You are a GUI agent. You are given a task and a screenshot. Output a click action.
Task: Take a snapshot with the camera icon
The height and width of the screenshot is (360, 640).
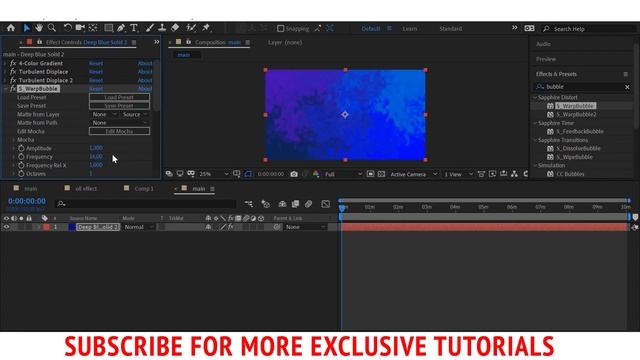point(294,174)
